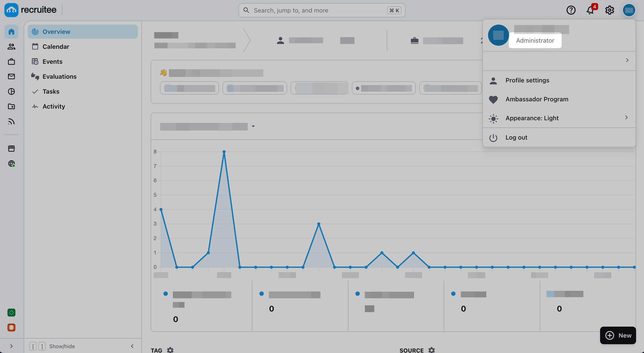Viewport: 644px width, 353px height.
Task: Open Ambassador Program link
Action: click(x=537, y=99)
